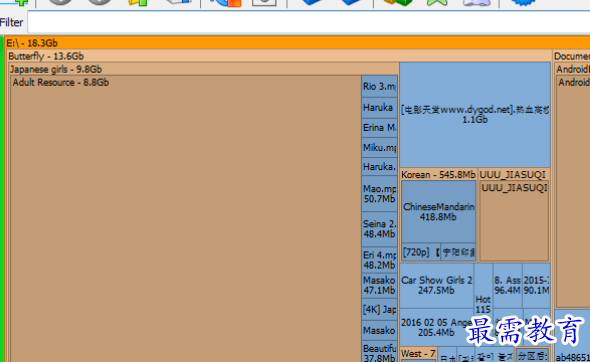Select the Eri 4.mp 48.2Mb block
The image size is (590, 362).
click(379, 260)
